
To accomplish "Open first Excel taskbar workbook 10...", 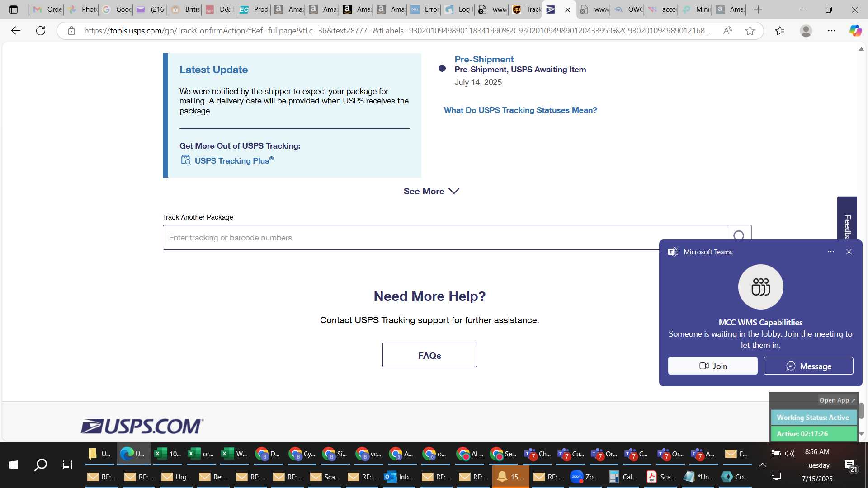I will coord(167,454).
